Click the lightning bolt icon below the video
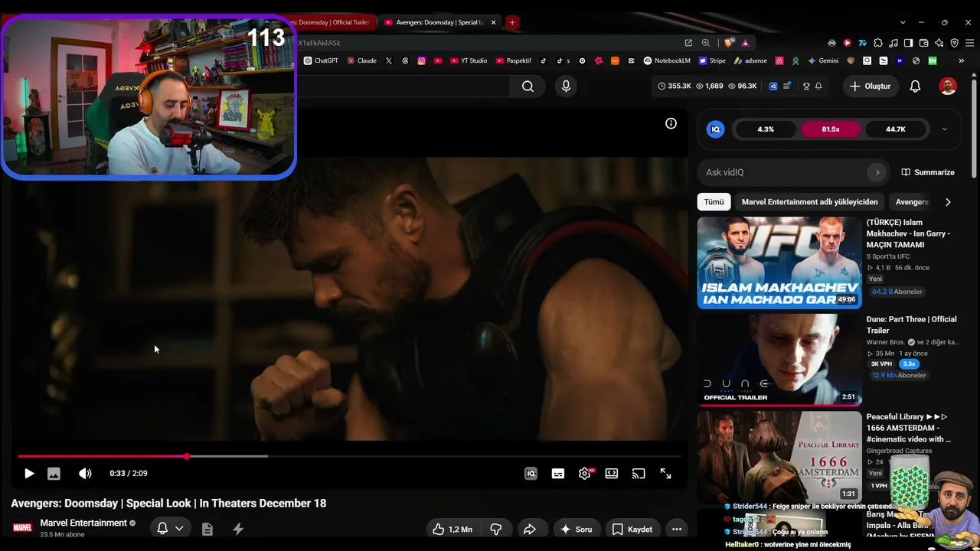This screenshot has height=551, width=980. [238, 529]
